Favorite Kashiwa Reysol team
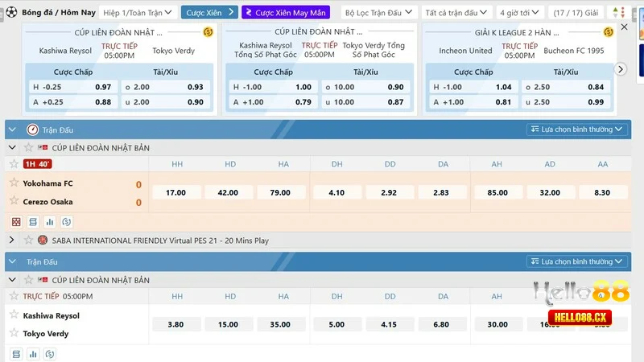 [14, 315]
